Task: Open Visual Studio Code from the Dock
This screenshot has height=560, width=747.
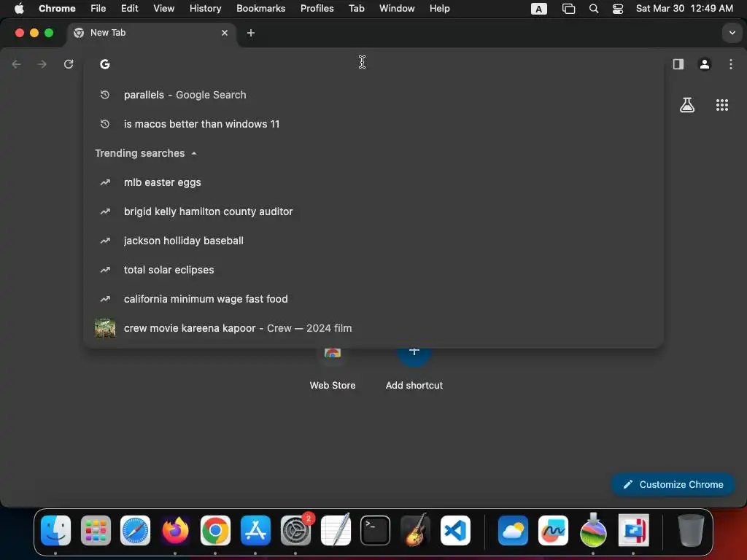Action: 455,531
